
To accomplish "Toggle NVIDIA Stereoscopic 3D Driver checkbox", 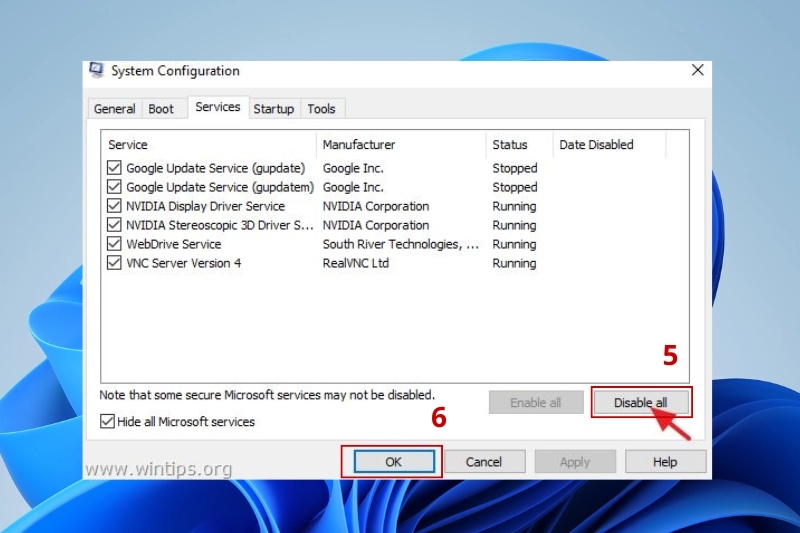I will 114,225.
